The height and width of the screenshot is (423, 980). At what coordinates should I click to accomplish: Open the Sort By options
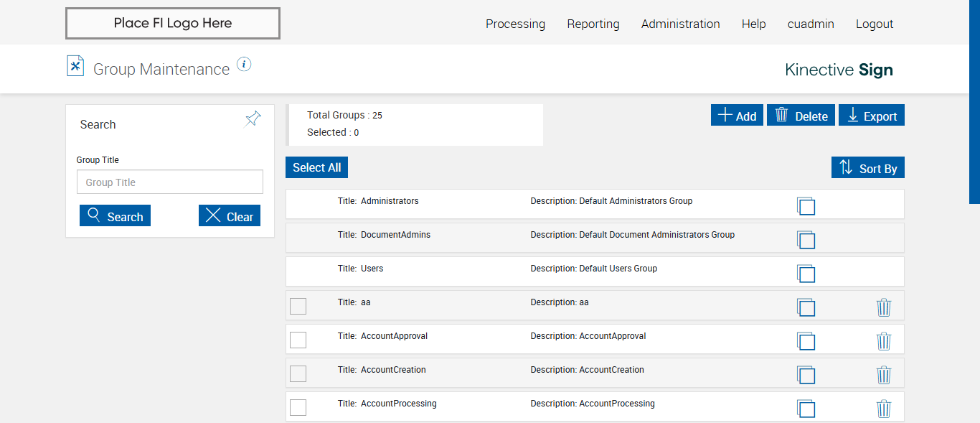point(868,168)
